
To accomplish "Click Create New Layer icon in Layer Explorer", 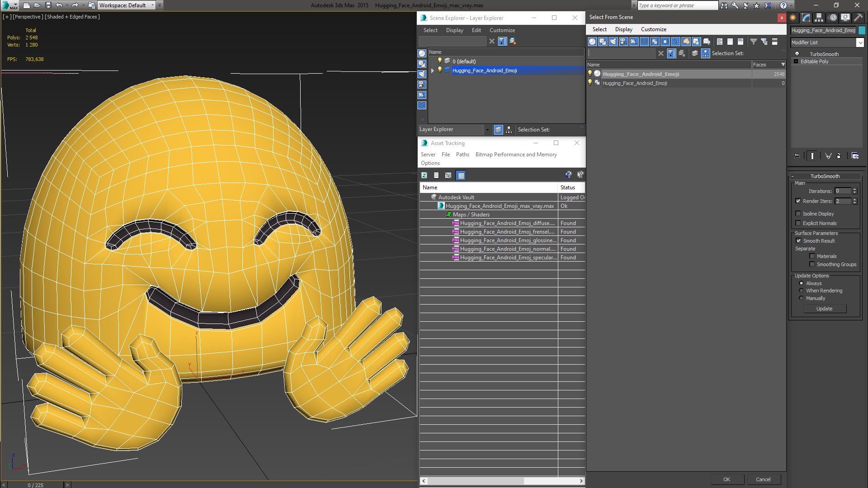I will pyautogui.click(x=513, y=41).
